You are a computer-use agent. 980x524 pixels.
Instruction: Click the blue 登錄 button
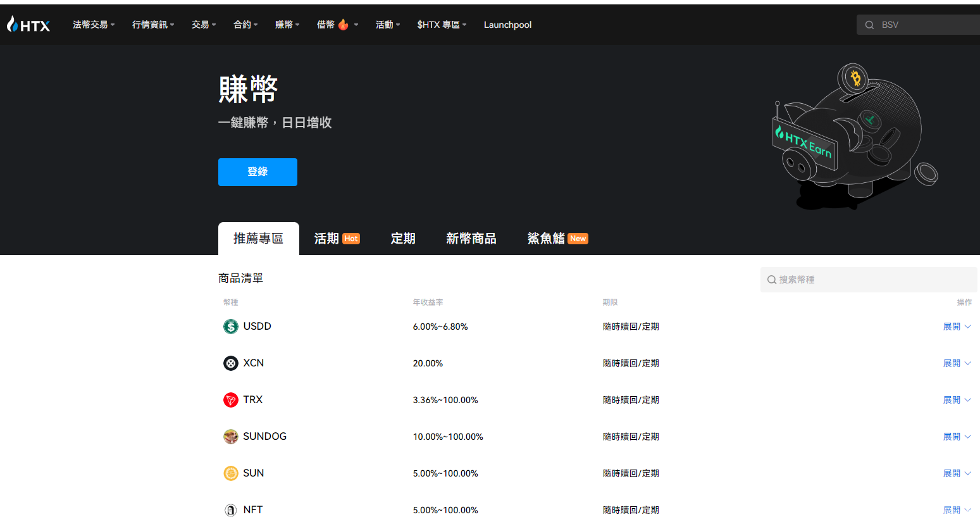pyautogui.click(x=257, y=172)
